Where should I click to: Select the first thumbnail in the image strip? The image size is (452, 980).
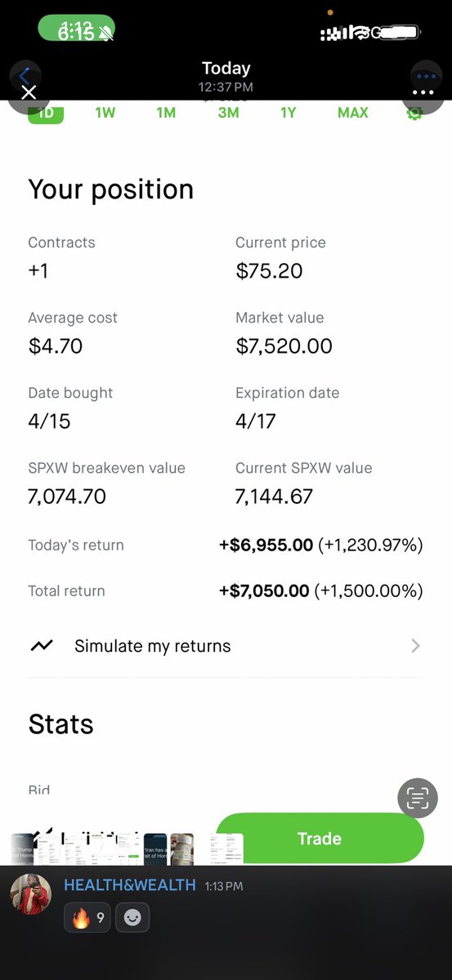pos(23,849)
